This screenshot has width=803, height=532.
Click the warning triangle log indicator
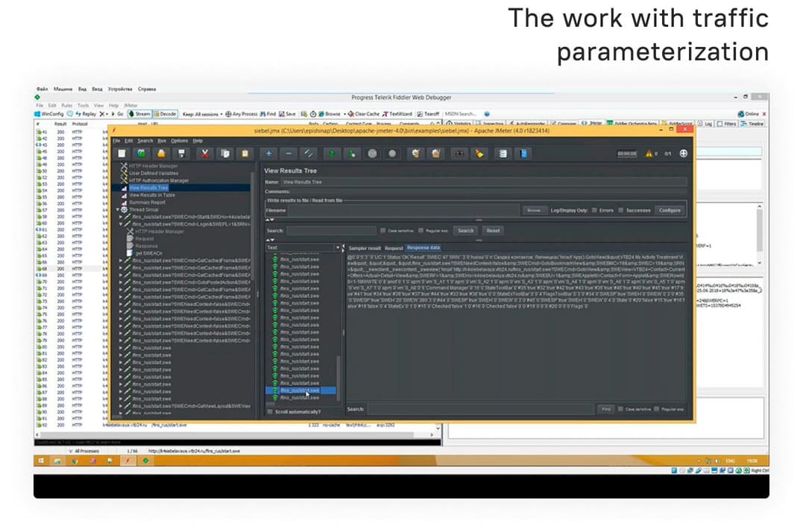(x=649, y=153)
